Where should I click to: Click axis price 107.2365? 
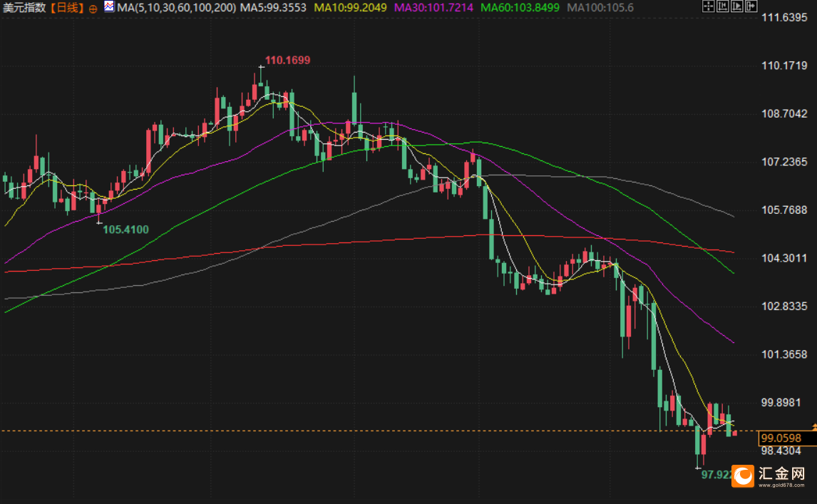click(x=784, y=162)
